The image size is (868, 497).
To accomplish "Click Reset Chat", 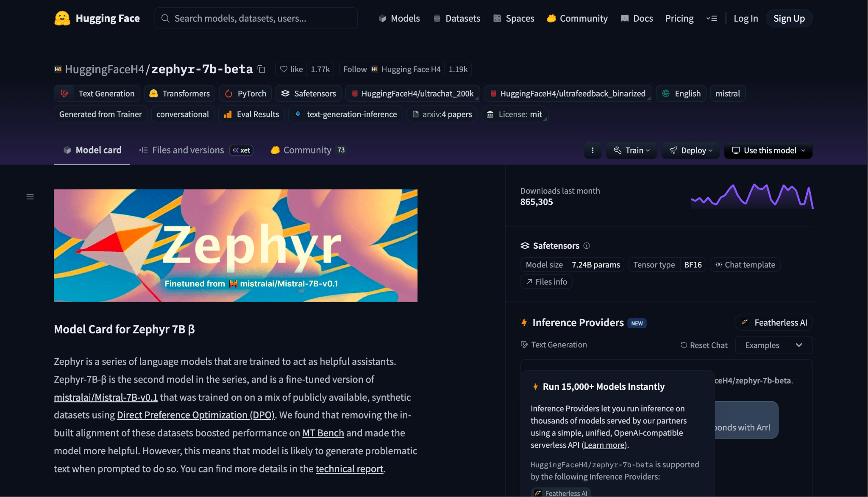I will click(704, 345).
